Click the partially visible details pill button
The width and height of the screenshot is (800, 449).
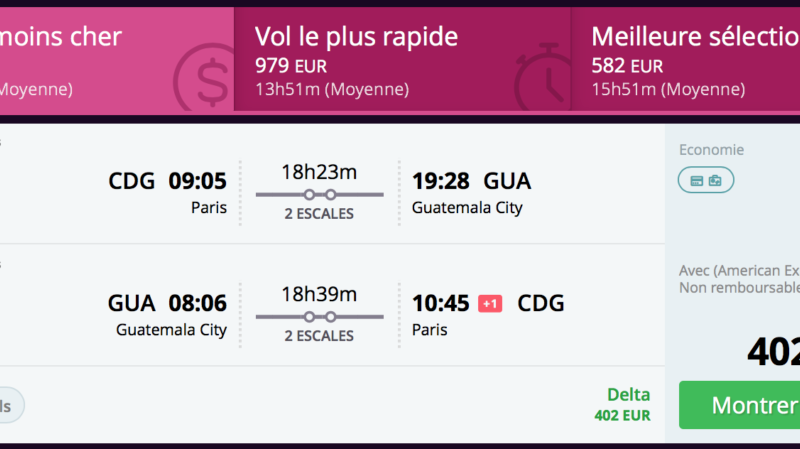(x=11, y=406)
